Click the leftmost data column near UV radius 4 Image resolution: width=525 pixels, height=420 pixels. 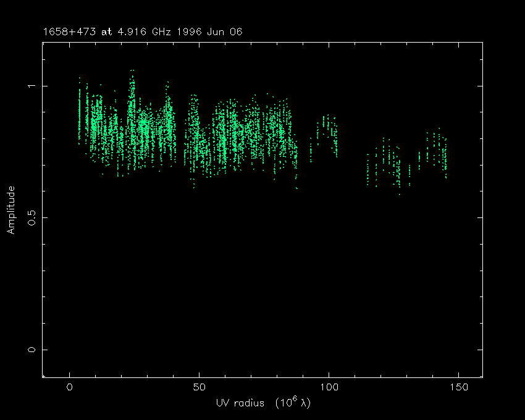[79, 111]
